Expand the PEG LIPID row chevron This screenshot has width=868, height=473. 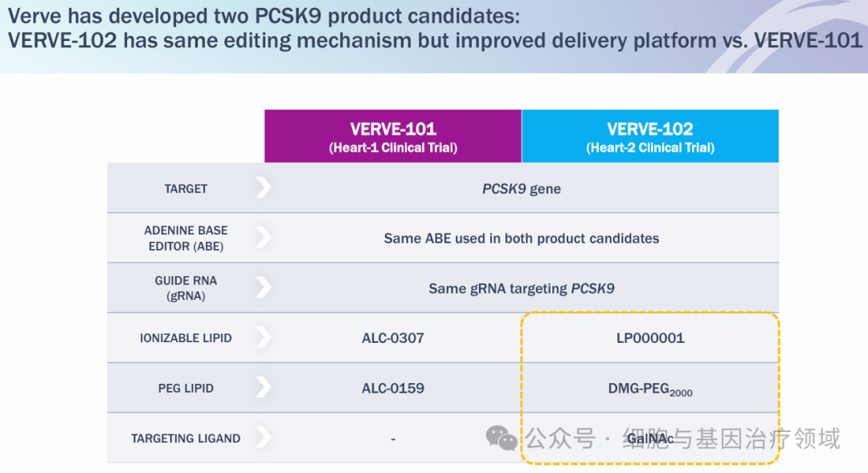[x=263, y=388]
